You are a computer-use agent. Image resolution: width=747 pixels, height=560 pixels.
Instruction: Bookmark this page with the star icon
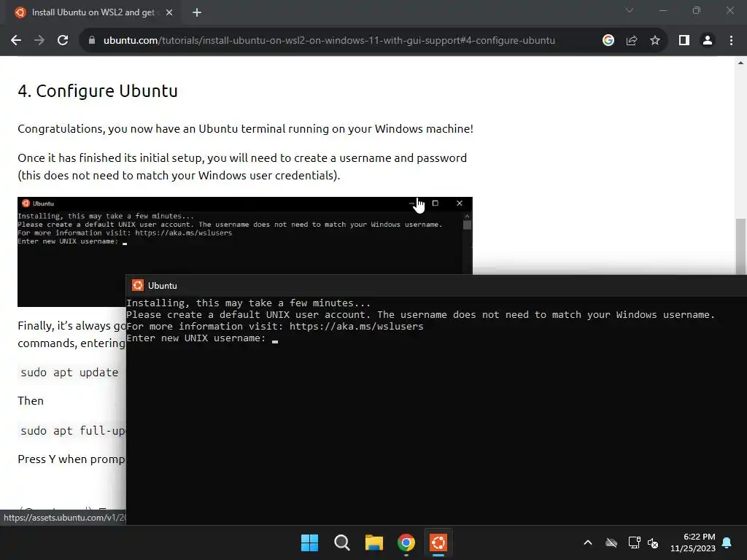coord(655,41)
